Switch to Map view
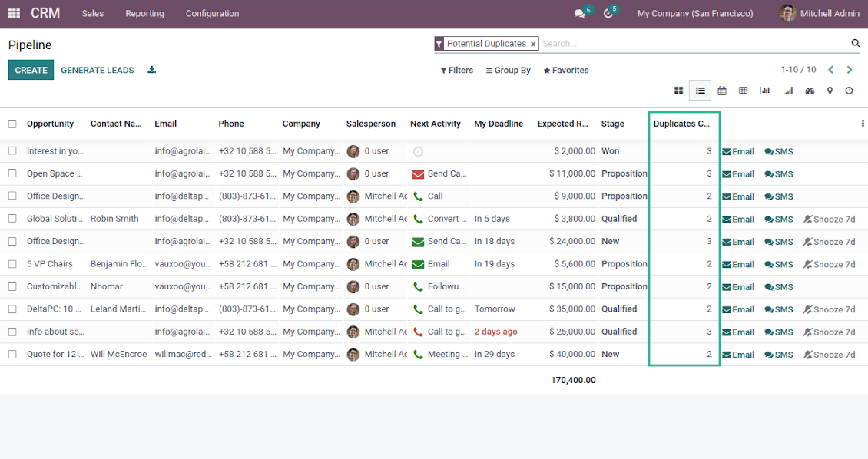Image resolution: width=868 pixels, height=459 pixels. tap(830, 91)
